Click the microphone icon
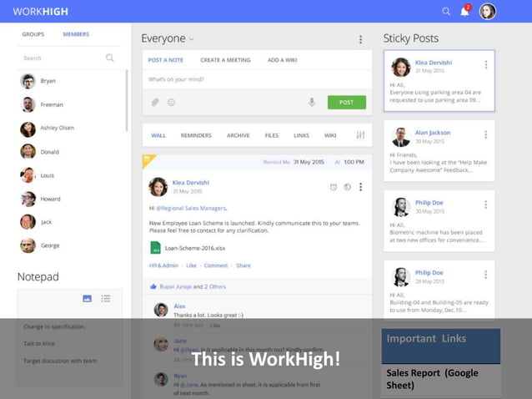 [x=312, y=102]
